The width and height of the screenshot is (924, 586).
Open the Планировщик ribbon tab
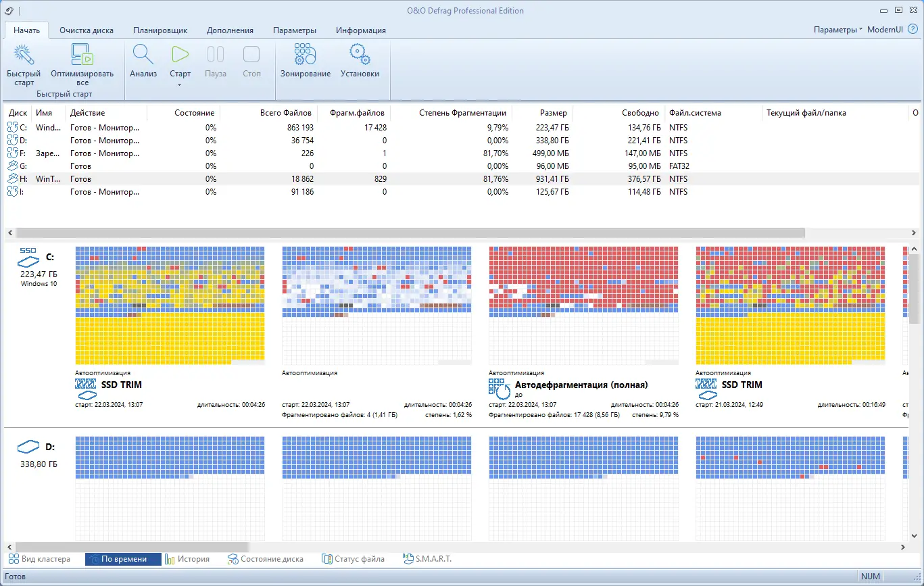(x=160, y=30)
